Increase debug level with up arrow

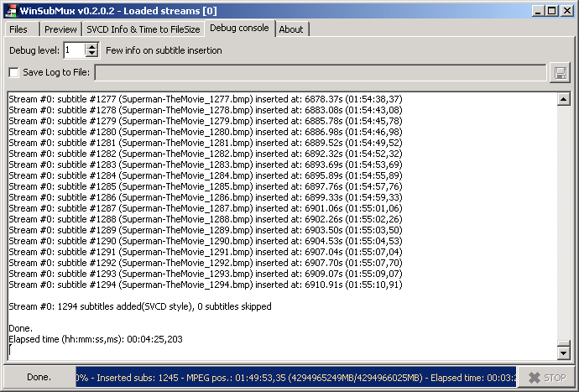coord(92,46)
